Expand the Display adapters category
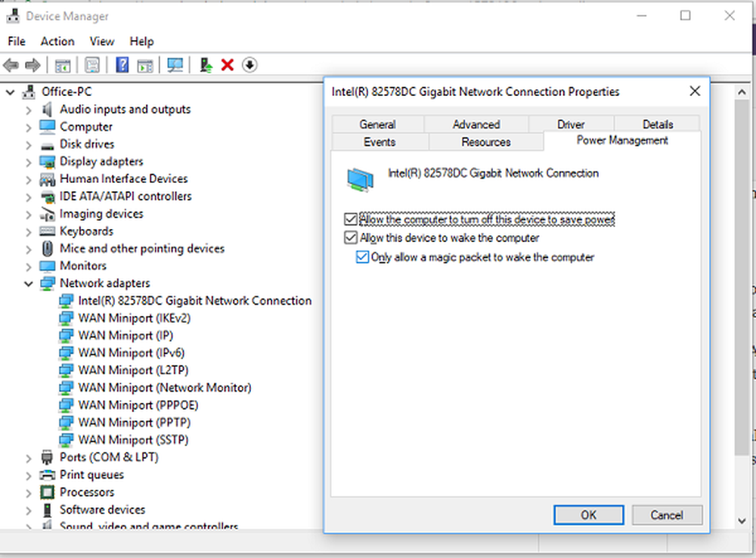The height and width of the screenshot is (558, 756). coord(29,162)
